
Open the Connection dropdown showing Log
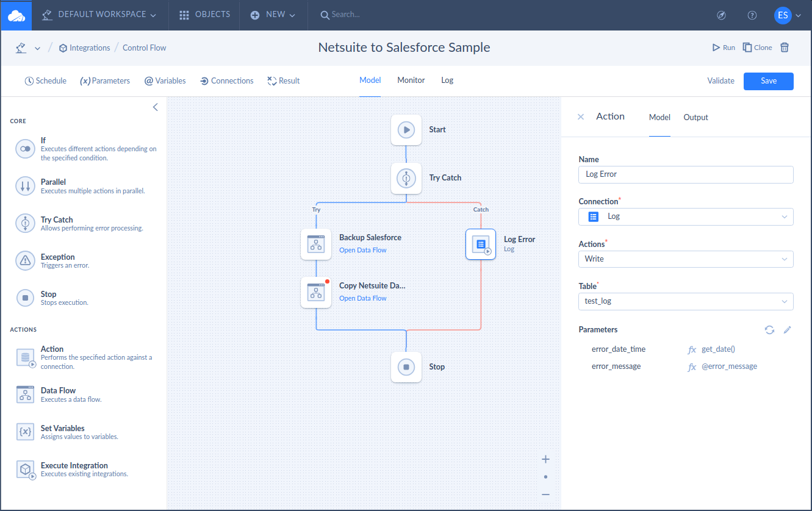686,216
